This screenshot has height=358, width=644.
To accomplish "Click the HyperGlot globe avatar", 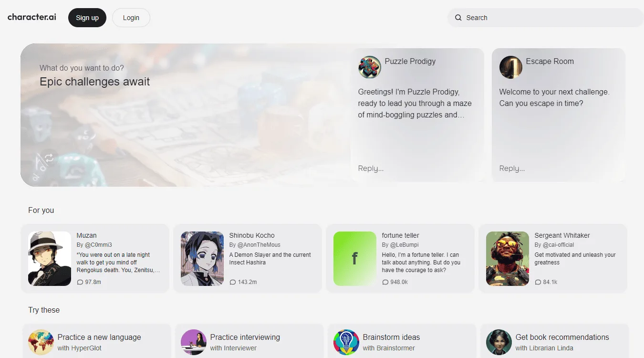I will 41,342.
